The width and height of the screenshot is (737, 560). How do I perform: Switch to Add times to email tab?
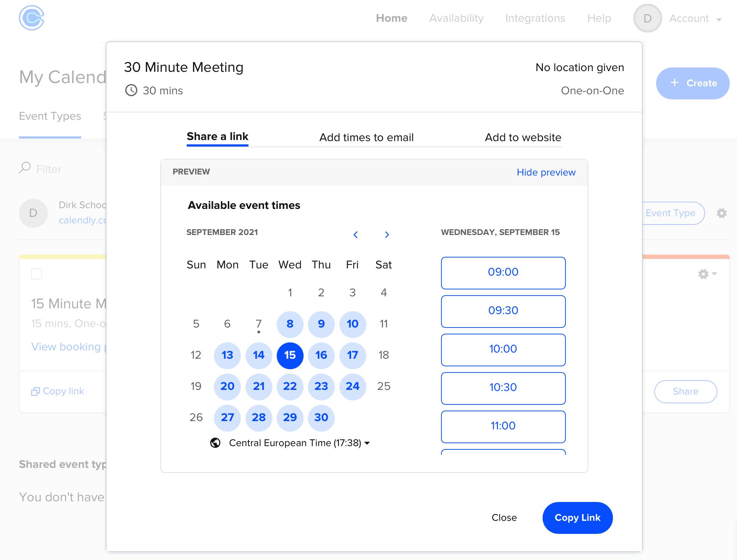click(366, 137)
